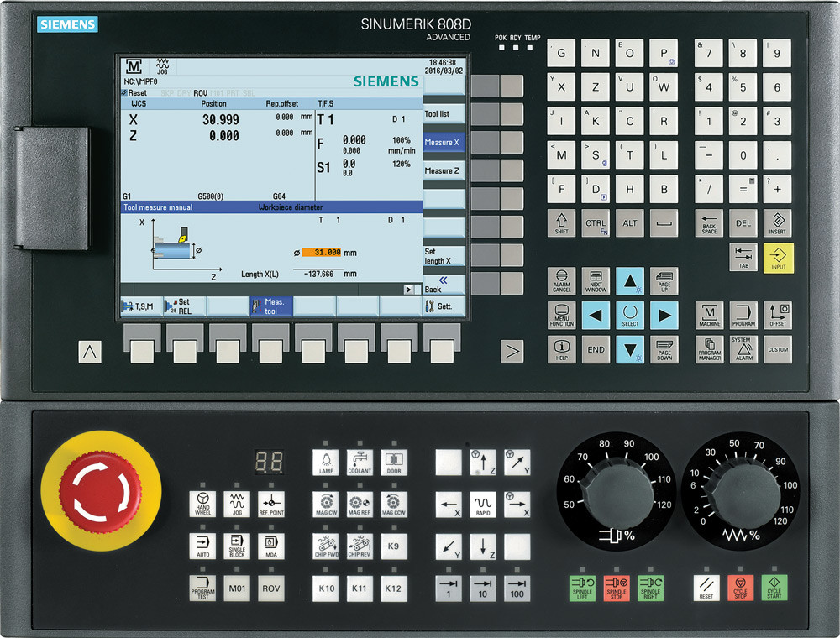This screenshot has height=638, width=840.
Task: Click the HELP key
Action: click(561, 349)
